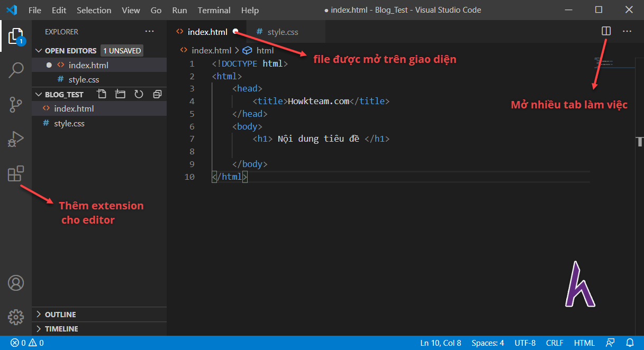Viewport: 644px width, 350px height.
Task: Open the Go menu
Action: point(156,10)
